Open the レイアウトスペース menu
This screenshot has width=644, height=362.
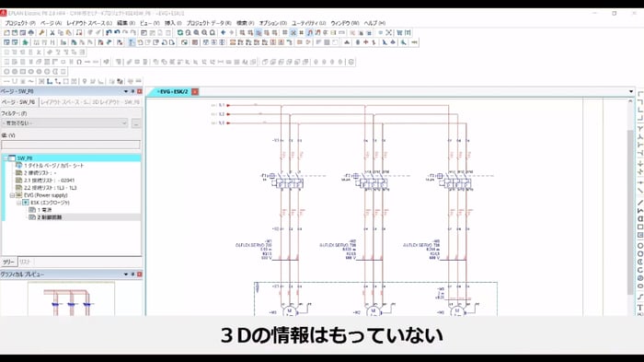(89, 23)
